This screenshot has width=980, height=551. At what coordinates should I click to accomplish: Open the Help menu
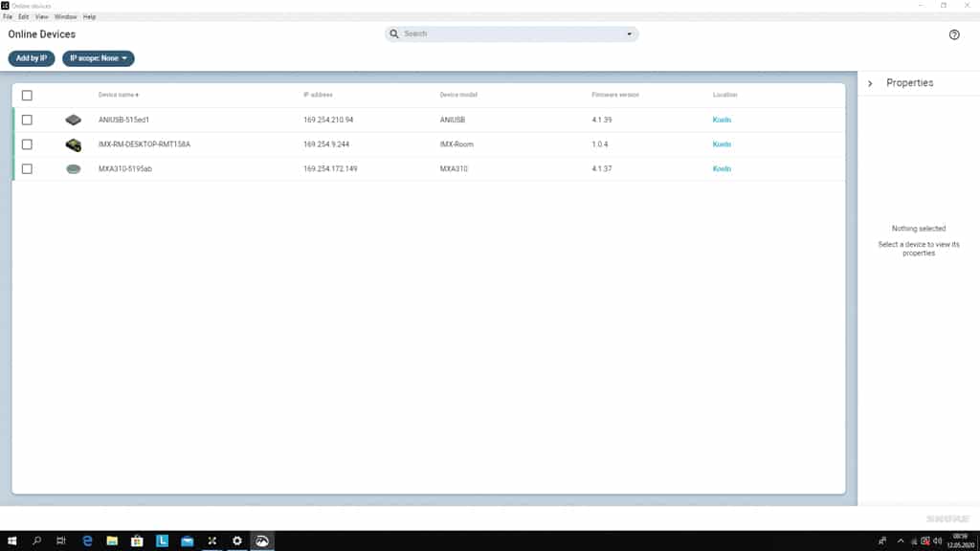click(89, 17)
